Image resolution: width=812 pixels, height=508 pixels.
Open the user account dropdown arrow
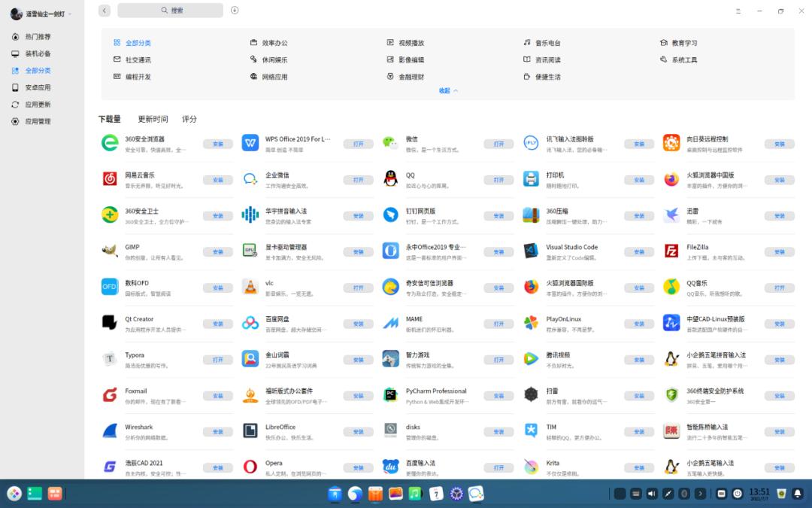point(70,14)
